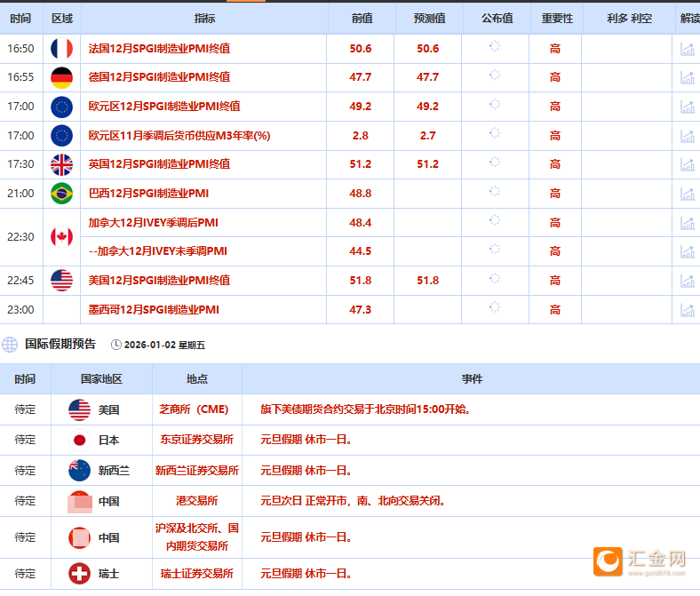This screenshot has height=596, width=700.
Task: Select the 芝商所 (CME) location text
Action: 194,409
